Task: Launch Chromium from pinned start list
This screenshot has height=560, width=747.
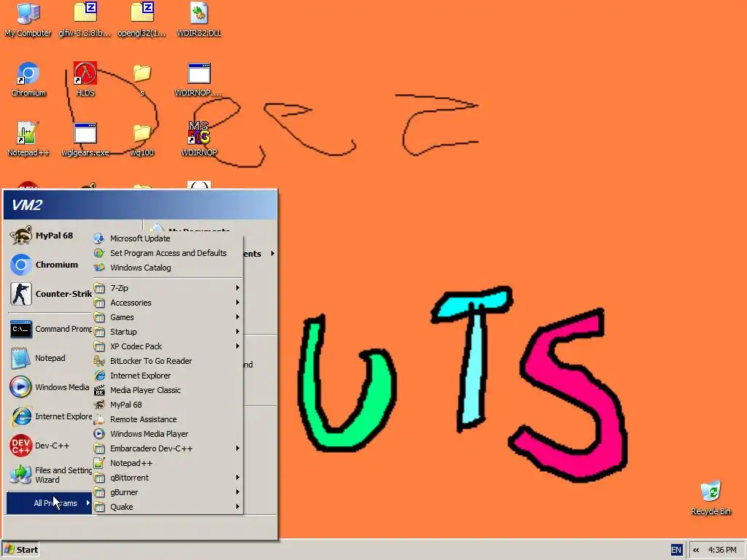Action: 50,265
